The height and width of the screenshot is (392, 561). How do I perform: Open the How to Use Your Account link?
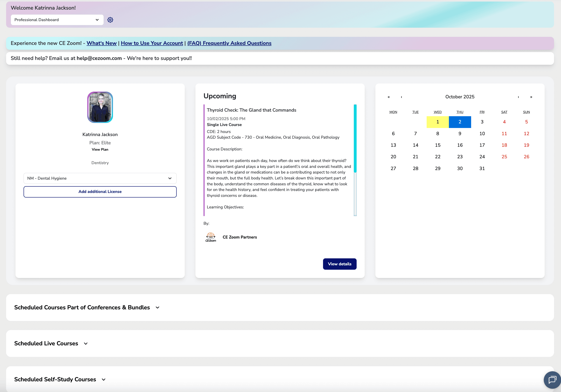[152, 43]
